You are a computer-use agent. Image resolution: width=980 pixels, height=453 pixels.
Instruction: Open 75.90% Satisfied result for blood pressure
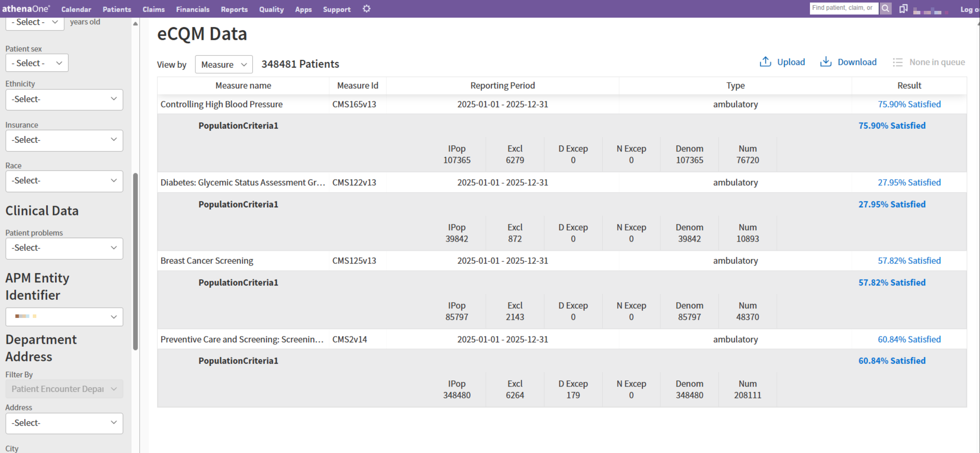[909, 104]
